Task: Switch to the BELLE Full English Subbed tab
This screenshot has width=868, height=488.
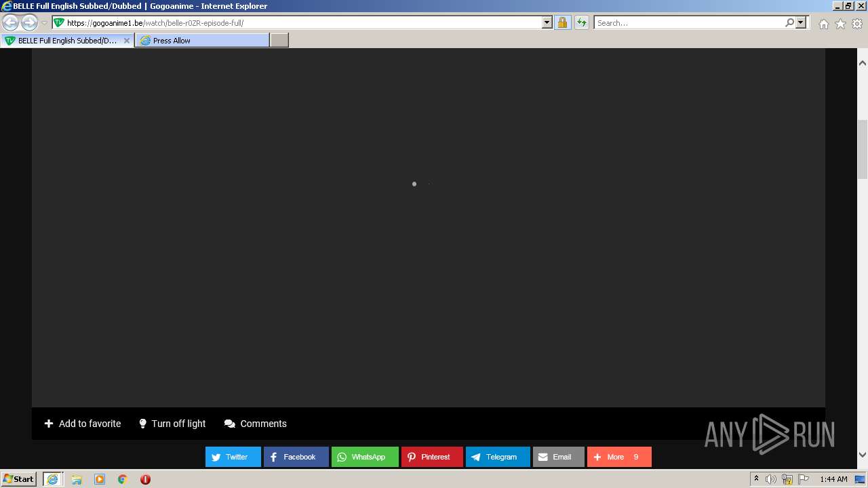Action: coord(66,41)
